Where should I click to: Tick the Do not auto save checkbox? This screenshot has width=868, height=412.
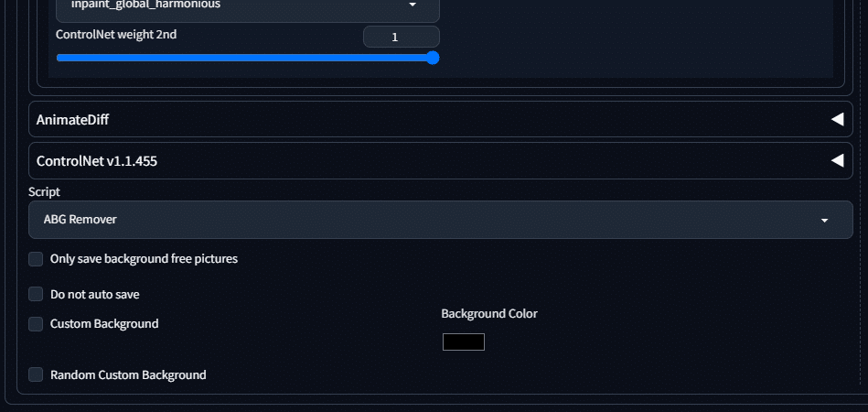(36, 294)
